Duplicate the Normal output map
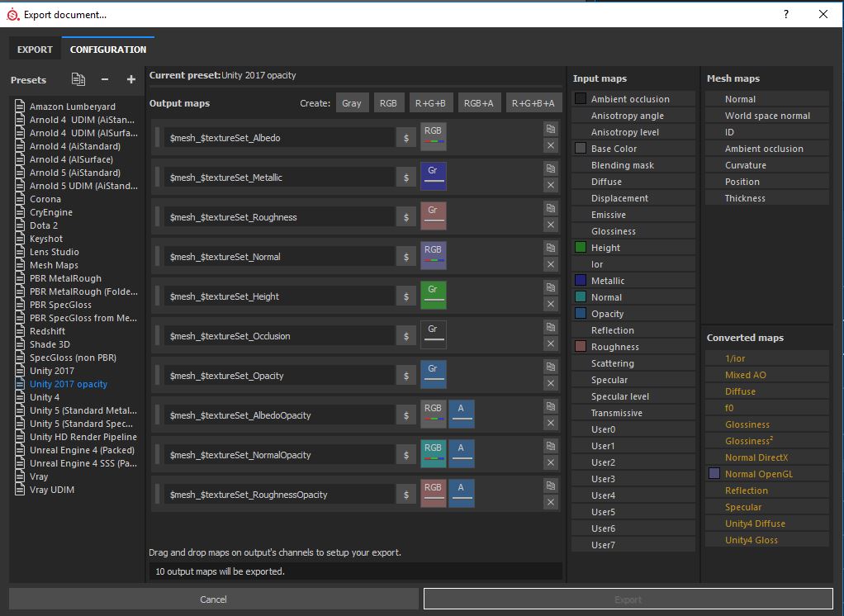Image resolution: width=844 pixels, height=616 pixels. (551, 248)
